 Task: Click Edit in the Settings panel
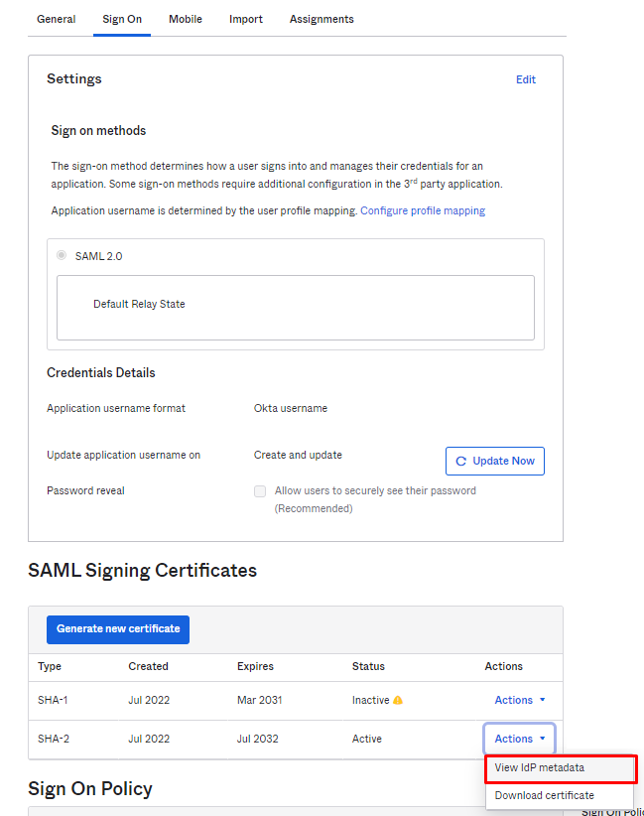(x=526, y=79)
